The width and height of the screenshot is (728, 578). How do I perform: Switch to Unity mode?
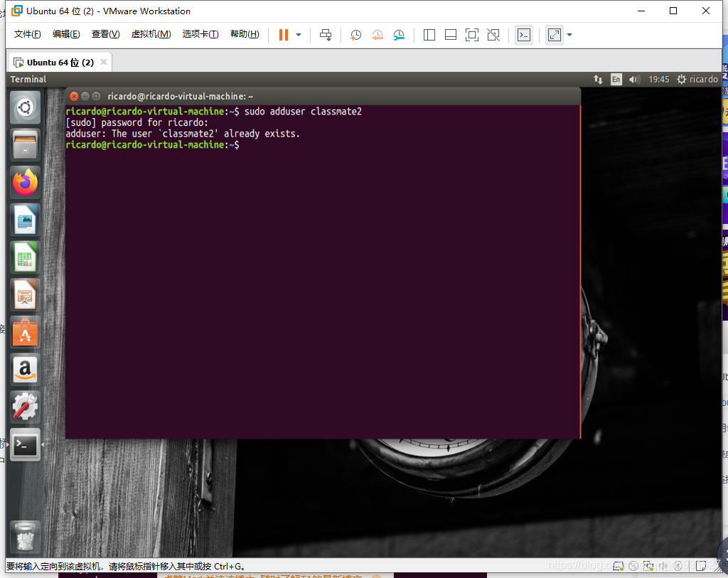click(x=493, y=35)
